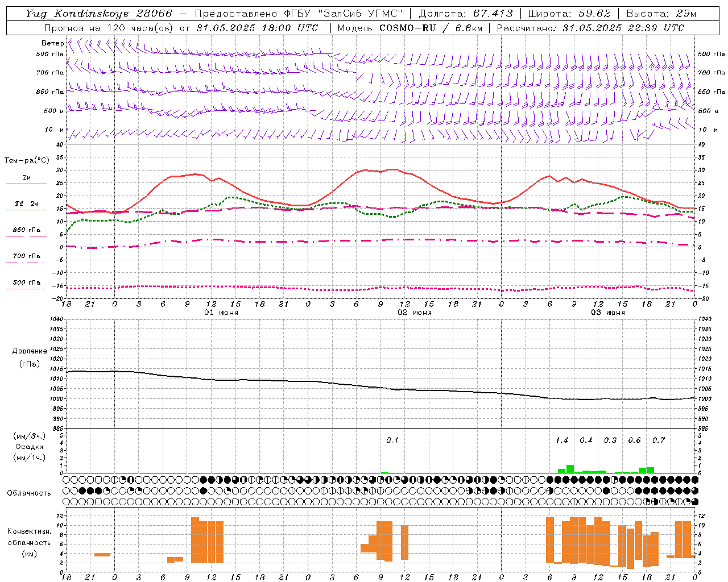728x582 pixels.
Task: Click the 0.1 precipitation value
Action: (392, 440)
